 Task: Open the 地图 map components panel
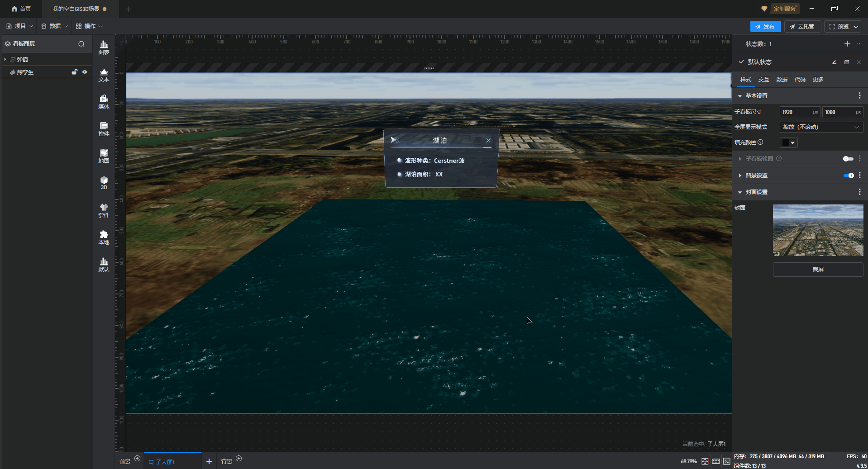click(x=104, y=156)
